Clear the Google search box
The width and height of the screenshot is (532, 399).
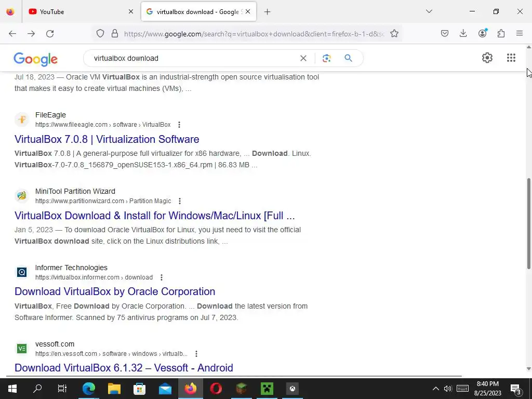pos(303,58)
